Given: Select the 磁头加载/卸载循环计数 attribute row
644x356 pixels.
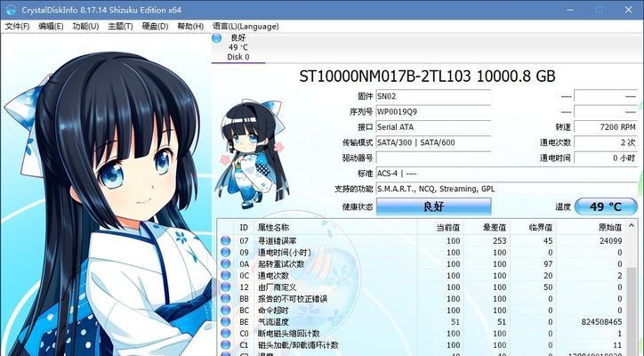Looking at the screenshot, I should 422,345.
